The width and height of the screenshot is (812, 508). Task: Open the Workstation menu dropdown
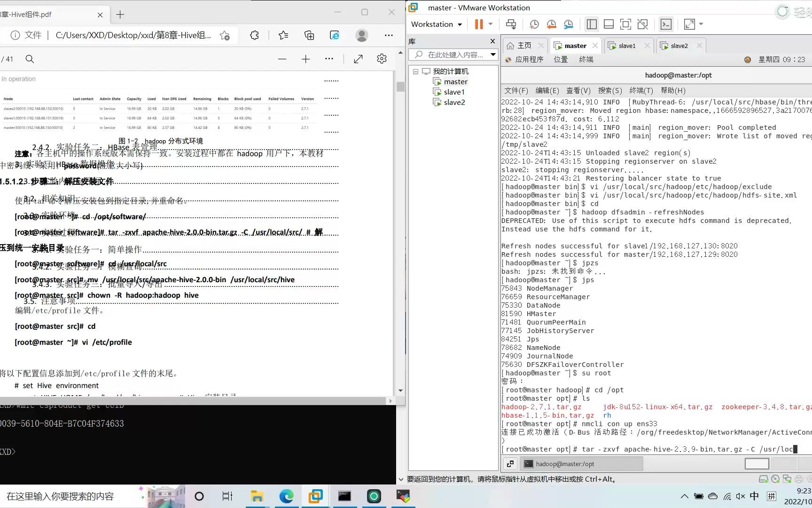pos(437,24)
